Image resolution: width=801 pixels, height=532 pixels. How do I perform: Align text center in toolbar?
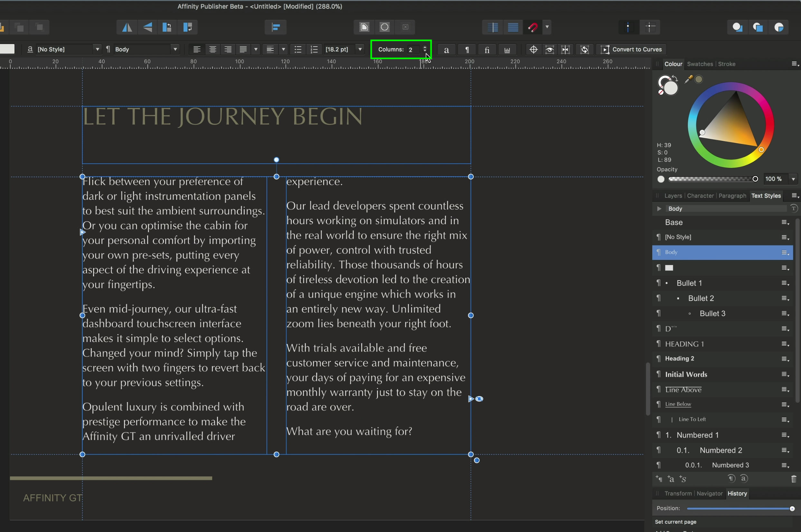pyautogui.click(x=212, y=50)
